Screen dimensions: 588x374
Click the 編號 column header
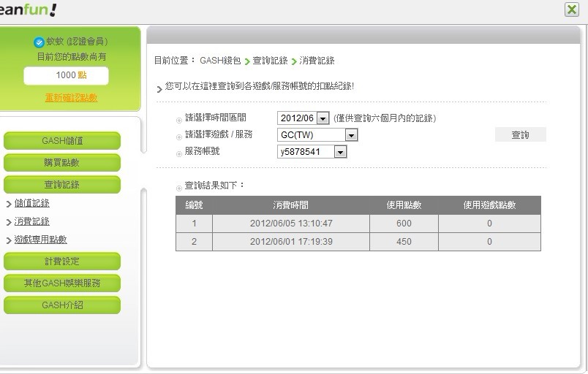pyautogui.click(x=194, y=205)
